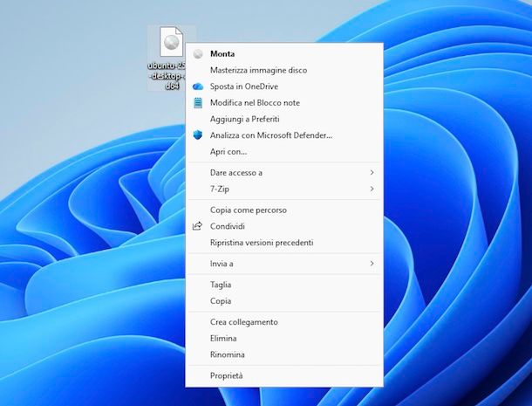The height and width of the screenshot is (406, 532).
Task: Click the share icon next to Condividi
Action: [198, 226]
